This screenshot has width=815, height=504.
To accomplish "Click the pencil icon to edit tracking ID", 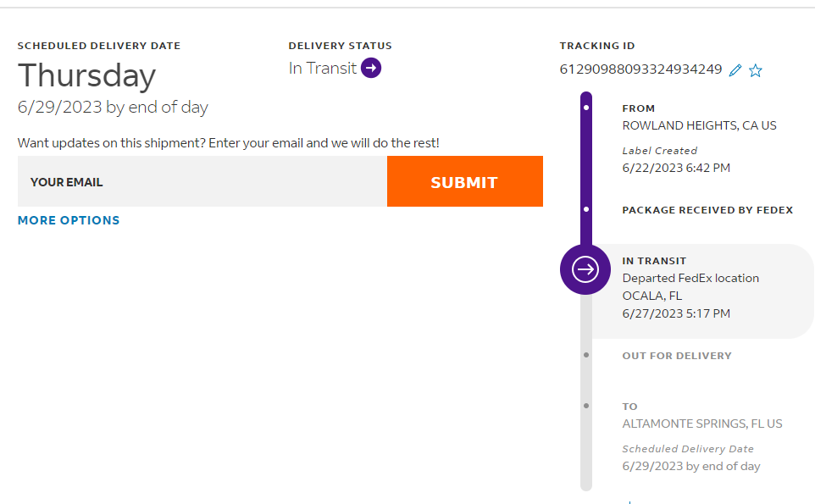I will click(x=735, y=70).
